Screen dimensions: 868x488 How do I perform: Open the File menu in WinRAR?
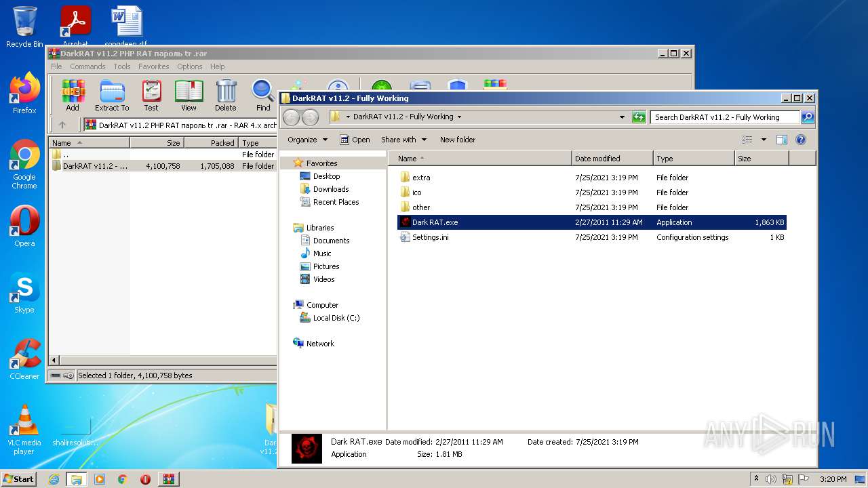(x=56, y=66)
